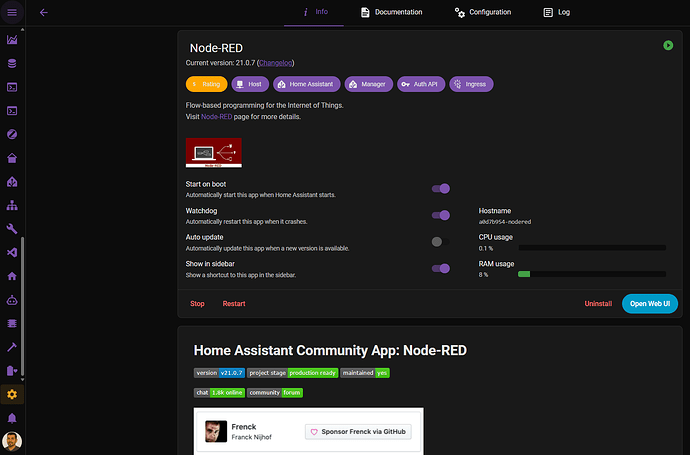Open the battery heart sidebar icon
This screenshot has width=690, height=455.
12,371
